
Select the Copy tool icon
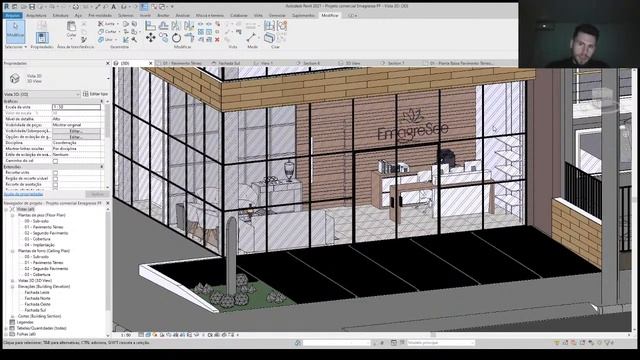163,38
